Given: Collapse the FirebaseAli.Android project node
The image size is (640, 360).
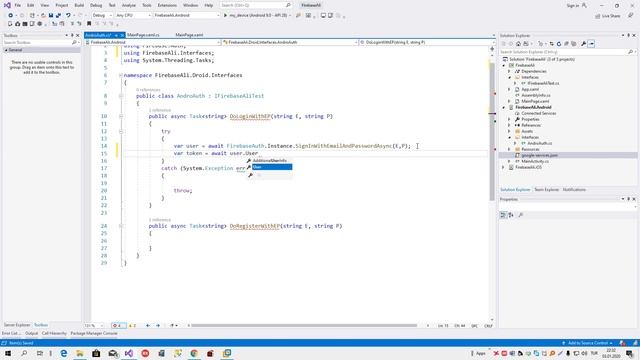Looking at the screenshot, I should pos(504,107).
